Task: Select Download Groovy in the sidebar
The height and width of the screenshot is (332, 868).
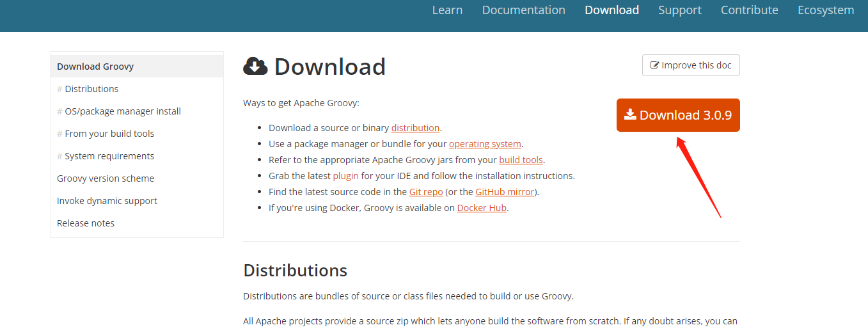Action: (x=137, y=67)
